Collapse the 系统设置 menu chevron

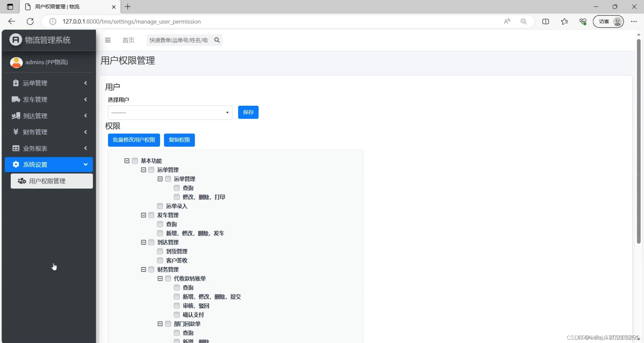85,164
